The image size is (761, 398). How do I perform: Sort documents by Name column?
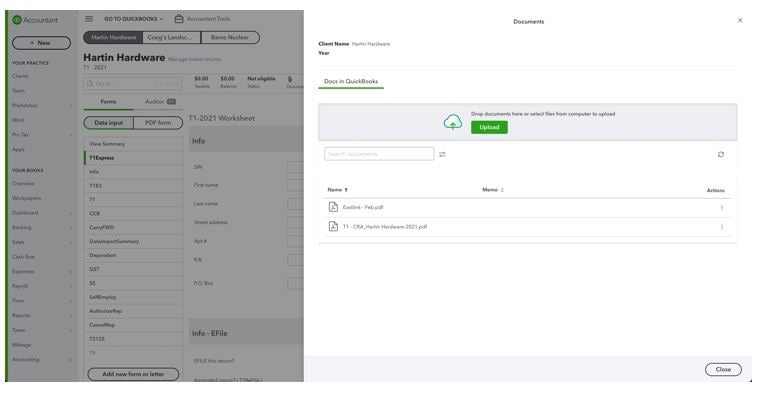(337, 190)
